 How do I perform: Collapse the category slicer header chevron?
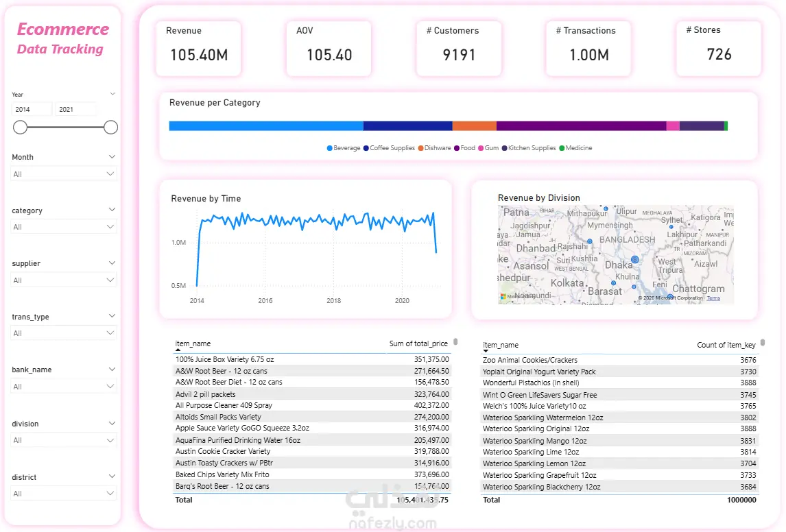pyautogui.click(x=112, y=210)
